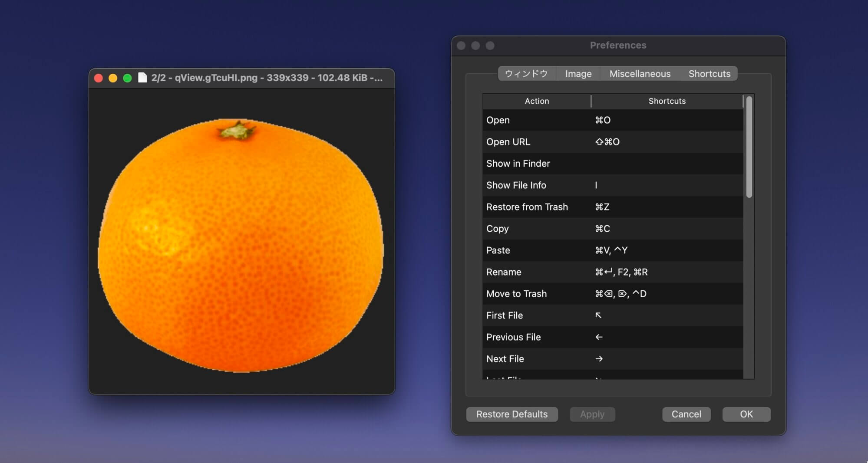The width and height of the screenshot is (868, 463).
Task: Click Restore Defaults button
Action: [x=512, y=414]
